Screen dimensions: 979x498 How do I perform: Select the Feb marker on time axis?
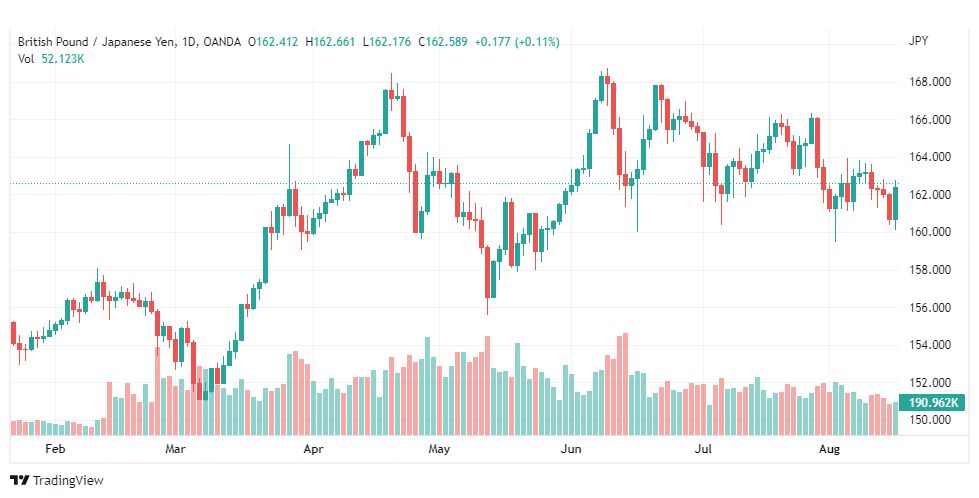coord(55,448)
